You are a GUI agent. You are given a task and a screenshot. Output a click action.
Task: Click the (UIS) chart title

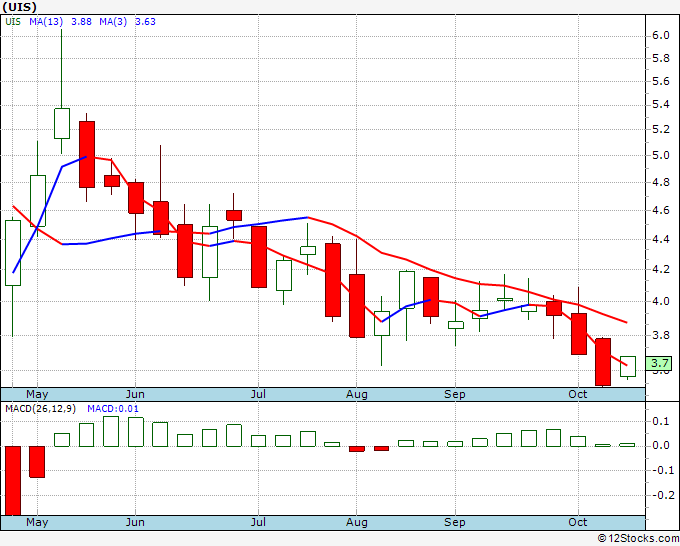(20, 7)
